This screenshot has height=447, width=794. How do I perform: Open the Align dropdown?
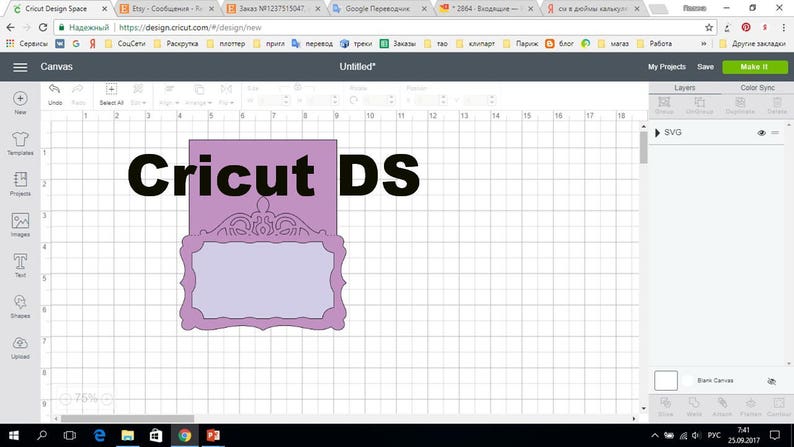pyautogui.click(x=169, y=94)
